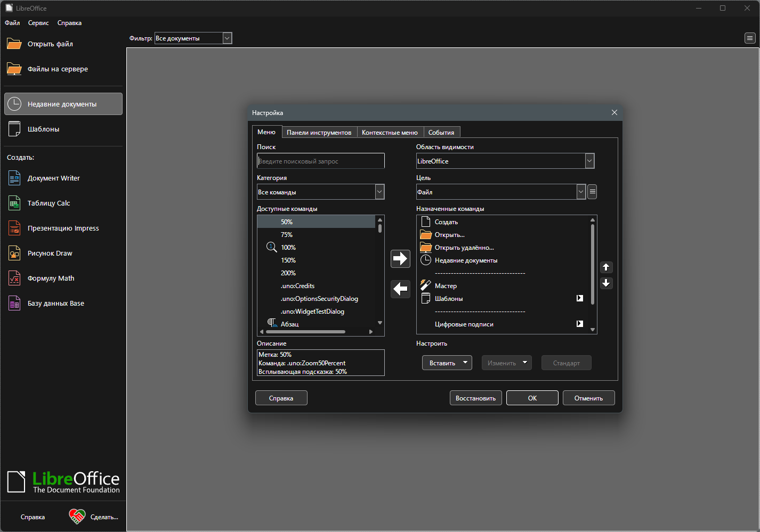Select Открыть... in the assigned commands list

pyautogui.click(x=504, y=235)
